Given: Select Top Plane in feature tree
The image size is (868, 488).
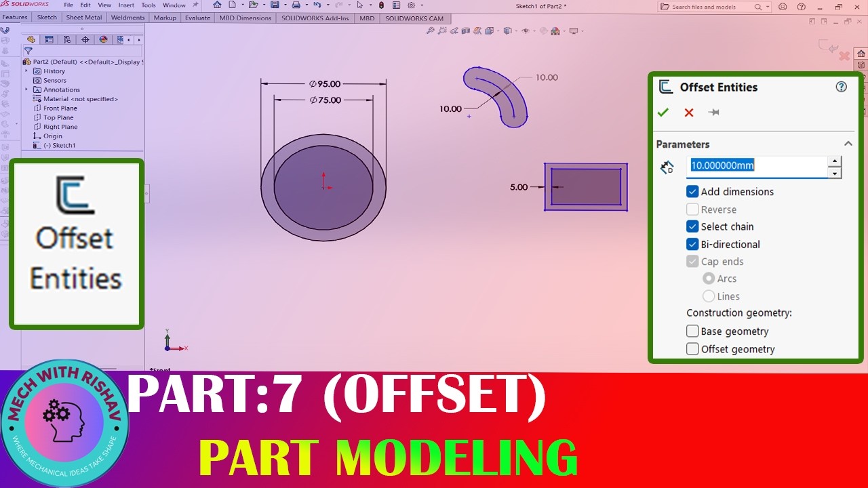Looking at the screenshot, I should 58,117.
